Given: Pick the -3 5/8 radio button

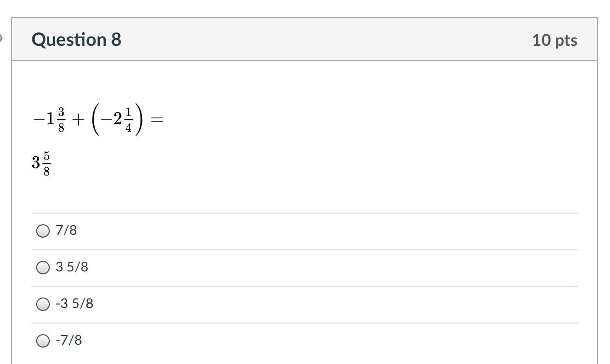Looking at the screenshot, I should tap(43, 304).
